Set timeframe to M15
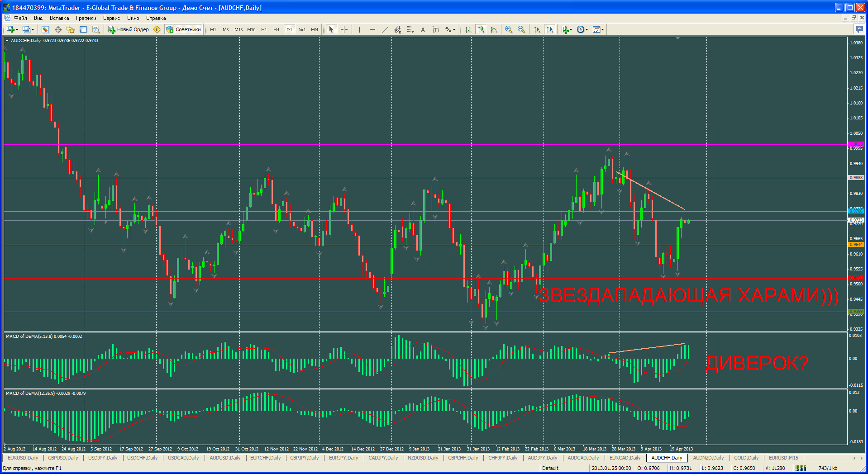868x474 pixels. coord(238,29)
